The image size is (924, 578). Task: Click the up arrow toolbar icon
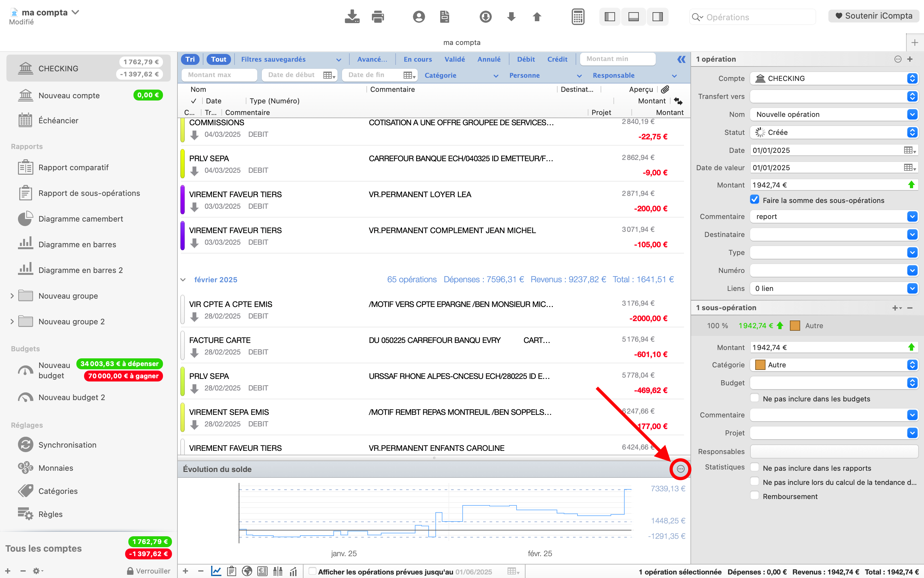click(537, 16)
